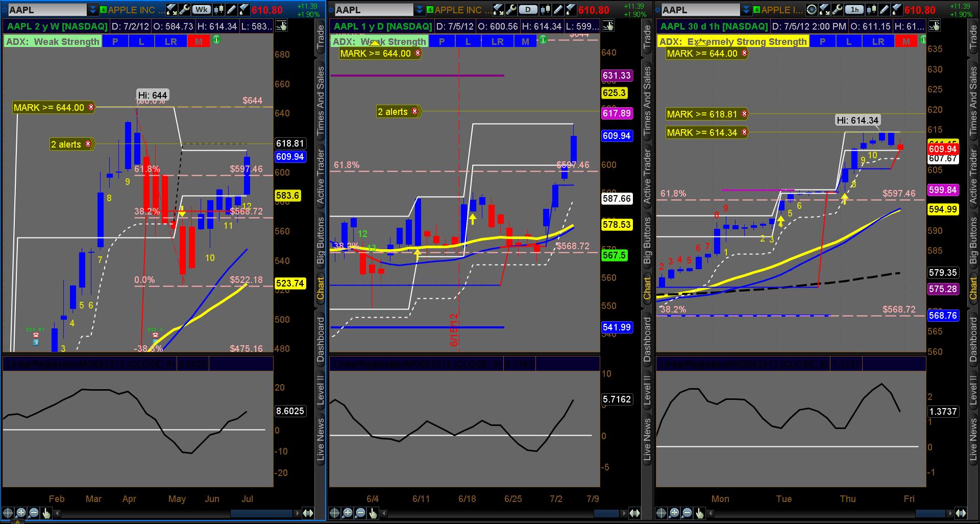Open Live News tab beside the hourly chart
Image resolution: width=980 pixels, height=524 pixels.
(x=974, y=440)
